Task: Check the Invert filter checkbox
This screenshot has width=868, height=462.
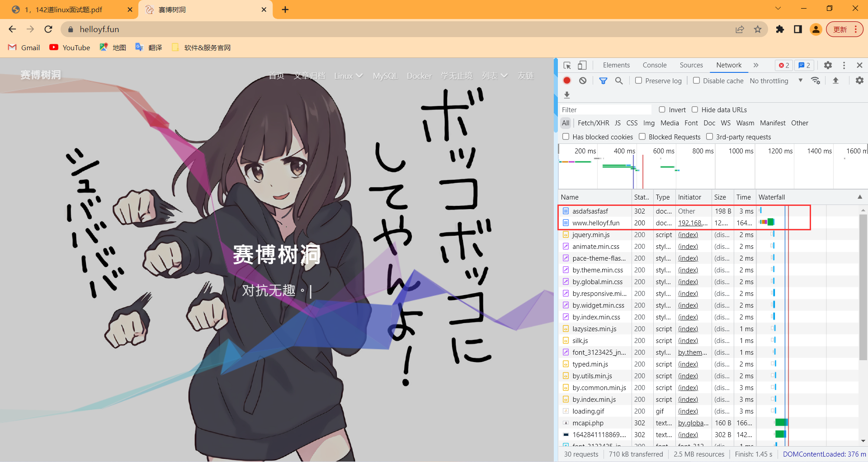Action: point(662,110)
